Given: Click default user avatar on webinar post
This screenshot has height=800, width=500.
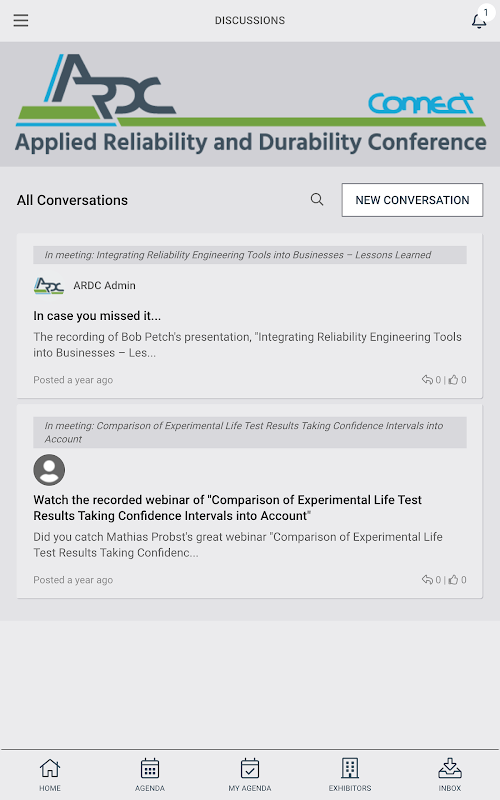Looking at the screenshot, I should (49, 470).
